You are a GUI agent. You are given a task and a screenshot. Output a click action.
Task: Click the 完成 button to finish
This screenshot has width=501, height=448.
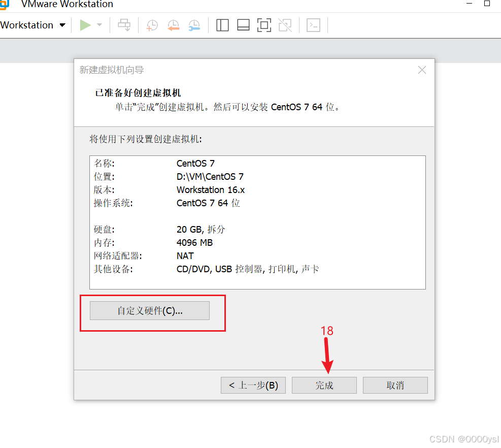click(324, 385)
